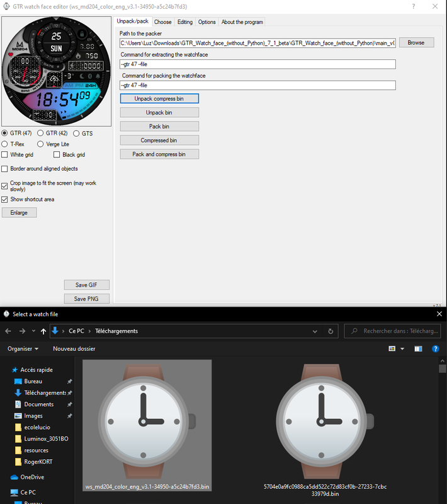Click the Path to the packer field

point(257,43)
